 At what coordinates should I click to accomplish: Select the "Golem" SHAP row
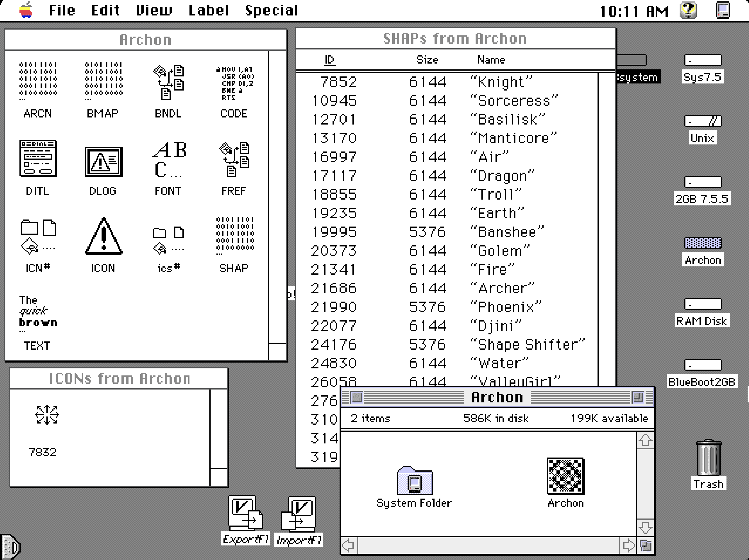point(447,251)
